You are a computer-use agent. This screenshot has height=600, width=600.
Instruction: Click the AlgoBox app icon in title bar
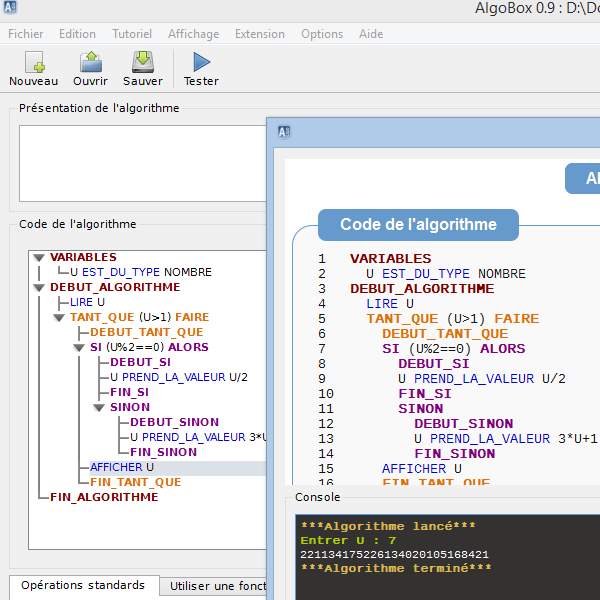click(10, 8)
